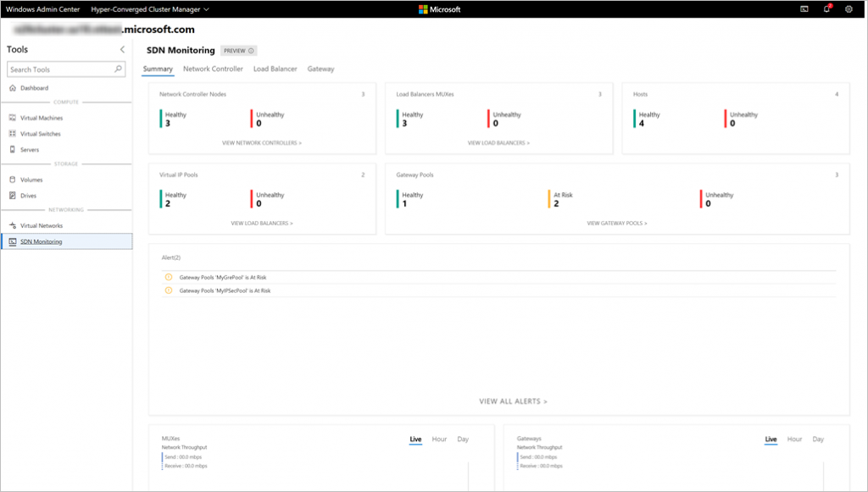The height and width of the screenshot is (492, 868).
Task: Click the Virtual IP Pools card title
Action: click(178, 174)
